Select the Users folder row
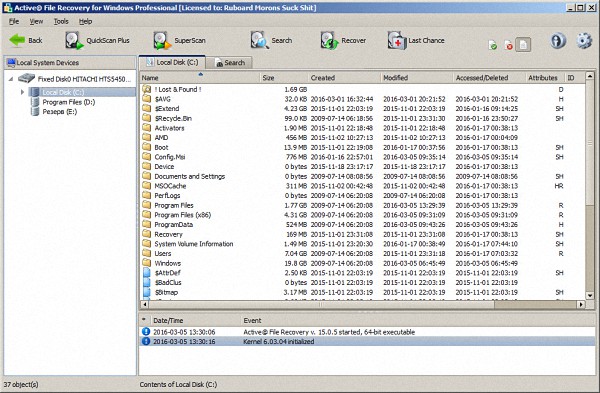The width and height of the screenshot is (600, 393). [x=362, y=254]
